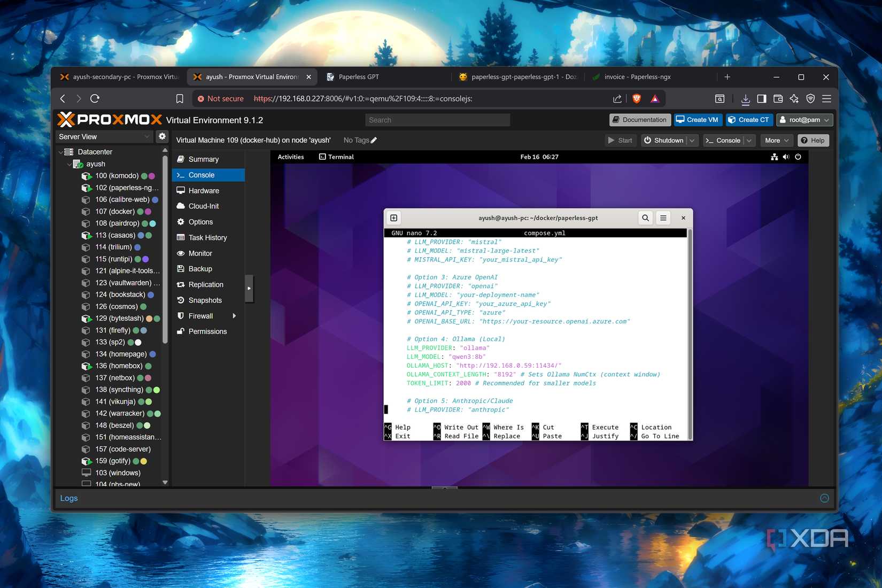Open the More dropdown menu
This screenshot has width=882, height=588.
click(x=777, y=141)
